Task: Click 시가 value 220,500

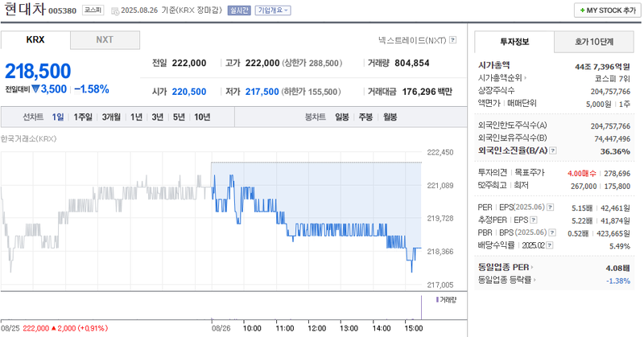Action: point(189,92)
